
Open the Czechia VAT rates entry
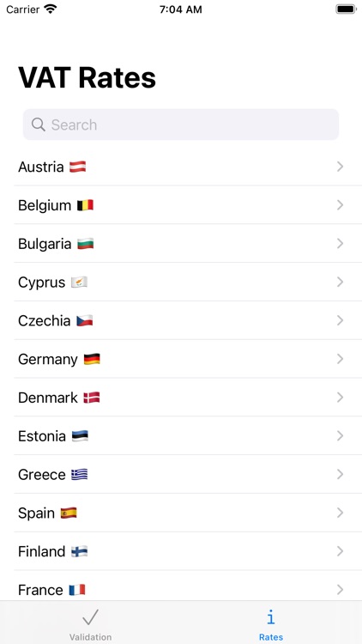click(188, 320)
